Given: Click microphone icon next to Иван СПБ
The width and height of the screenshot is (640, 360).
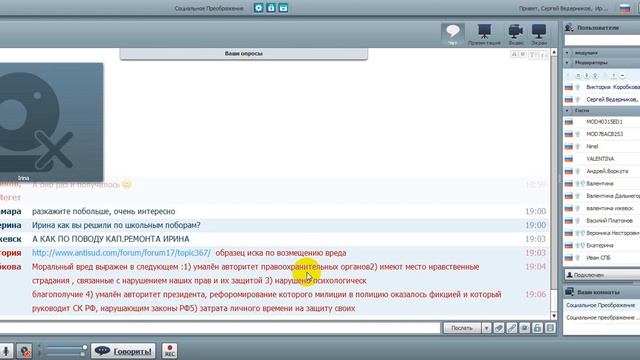Looking at the screenshot, I should point(578,258).
